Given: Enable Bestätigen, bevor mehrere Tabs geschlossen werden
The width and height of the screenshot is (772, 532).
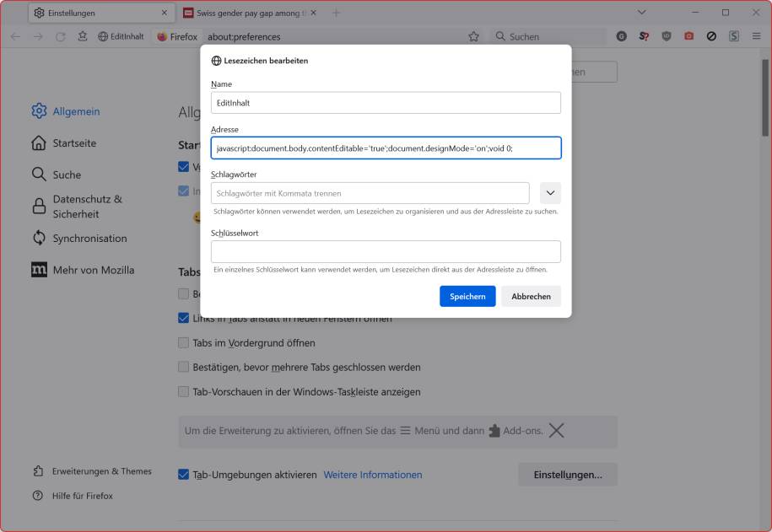Looking at the screenshot, I should tap(182, 367).
